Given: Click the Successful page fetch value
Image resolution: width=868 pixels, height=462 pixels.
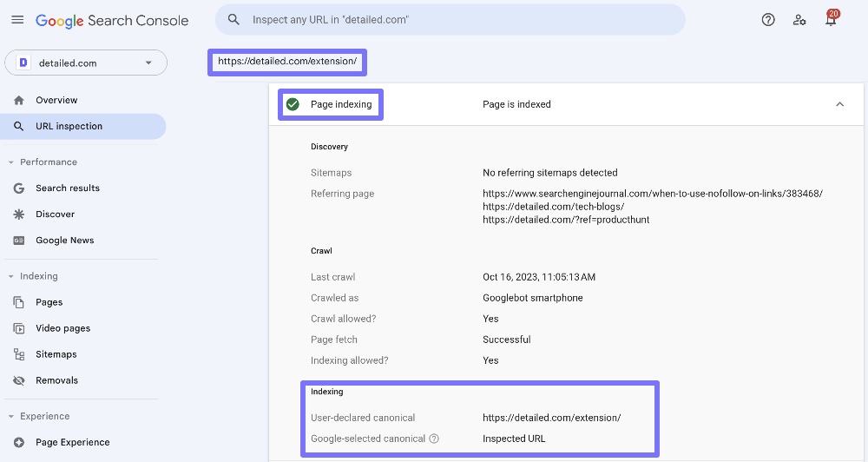Looking at the screenshot, I should [x=507, y=340].
